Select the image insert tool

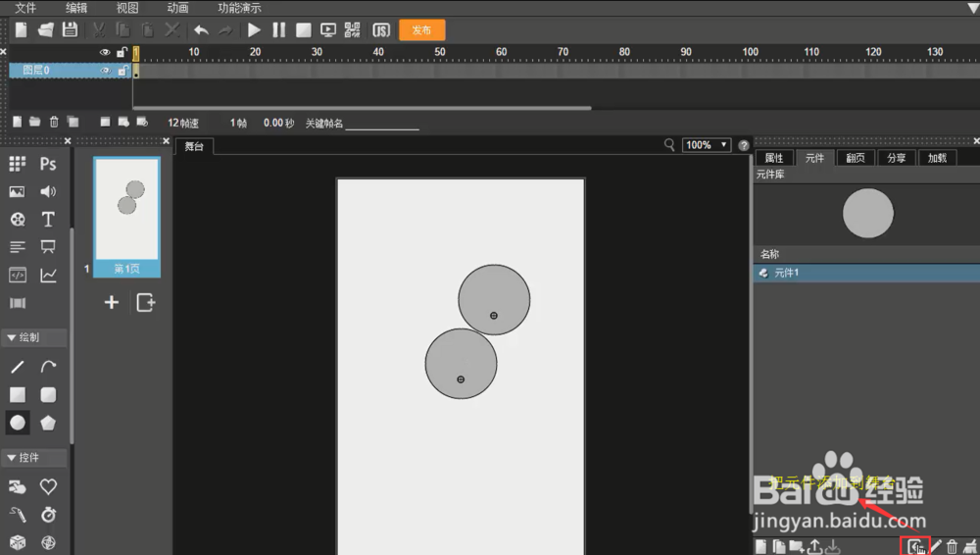point(18,191)
